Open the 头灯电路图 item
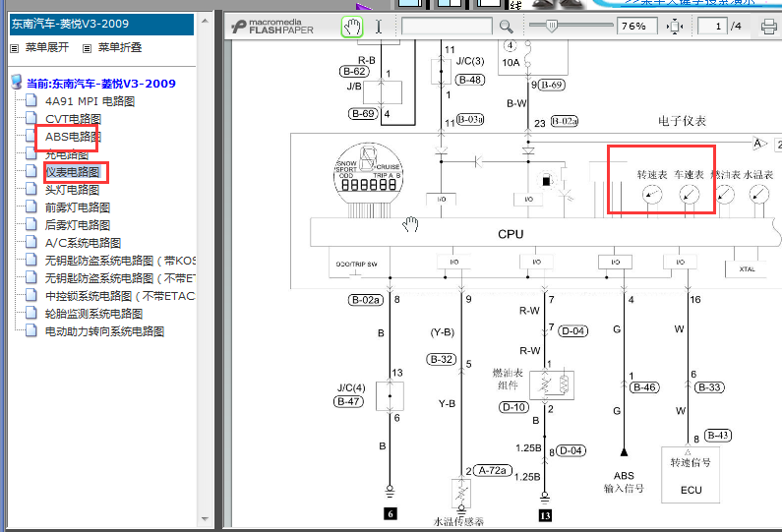This screenshot has height=532, width=782. click(73, 190)
